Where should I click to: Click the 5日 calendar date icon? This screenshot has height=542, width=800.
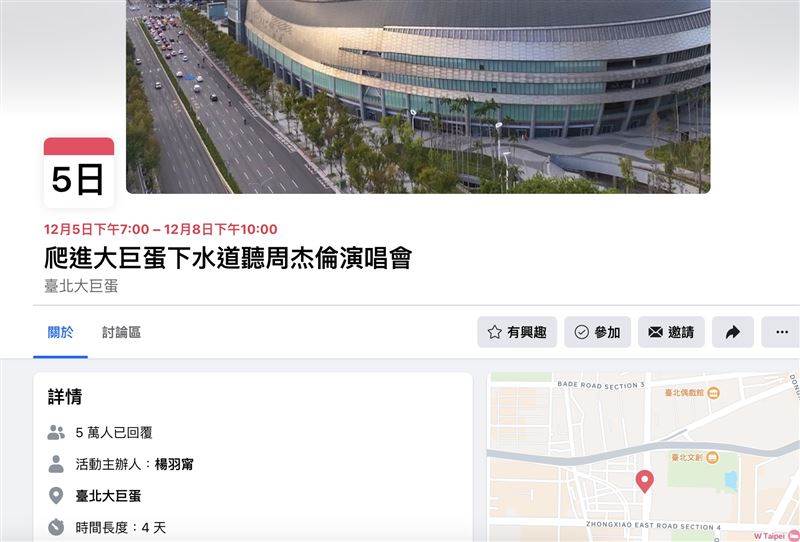[79, 173]
